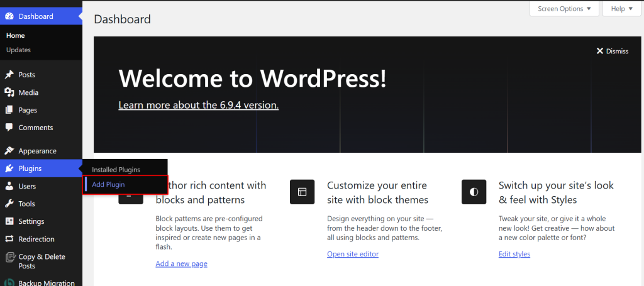
Task: Follow the 'Open site editor' link
Action: click(353, 254)
